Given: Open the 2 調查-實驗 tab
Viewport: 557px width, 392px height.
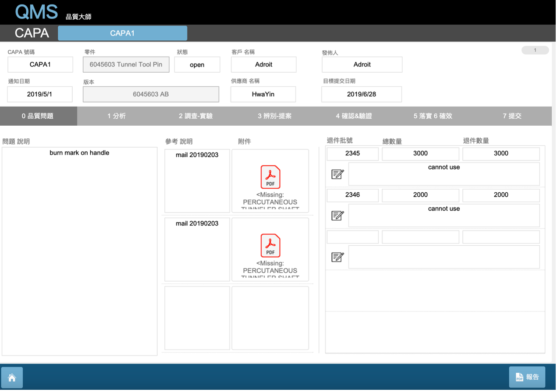Looking at the screenshot, I should tap(195, 116).
